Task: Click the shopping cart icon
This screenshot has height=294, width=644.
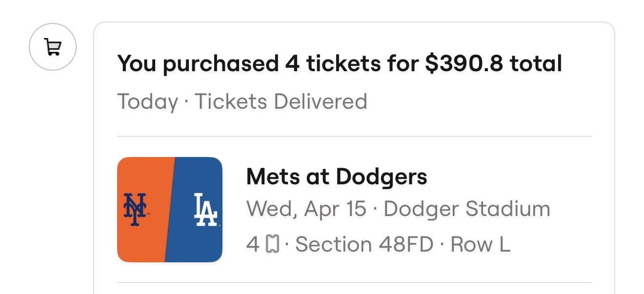Action: click(53, 47)
